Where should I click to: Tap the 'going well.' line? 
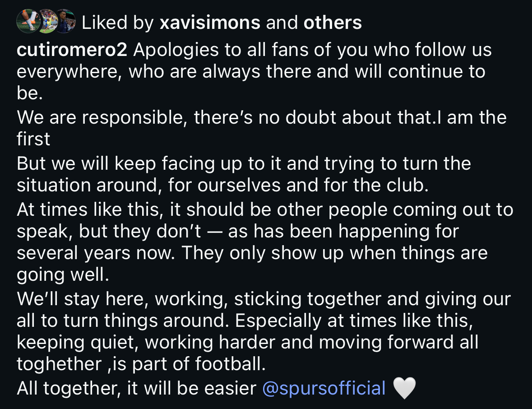[63, 275]
